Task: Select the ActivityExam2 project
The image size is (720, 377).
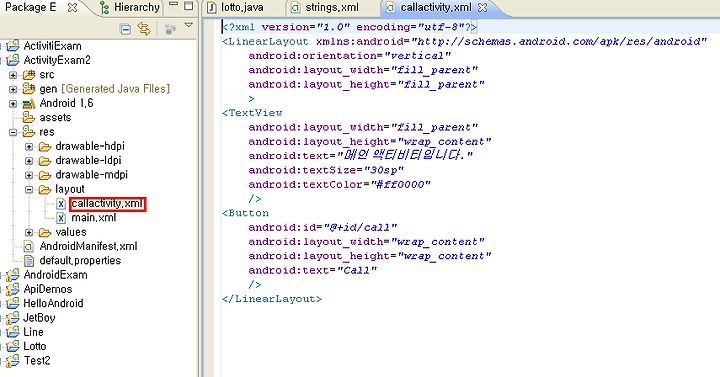Action: 57,60
